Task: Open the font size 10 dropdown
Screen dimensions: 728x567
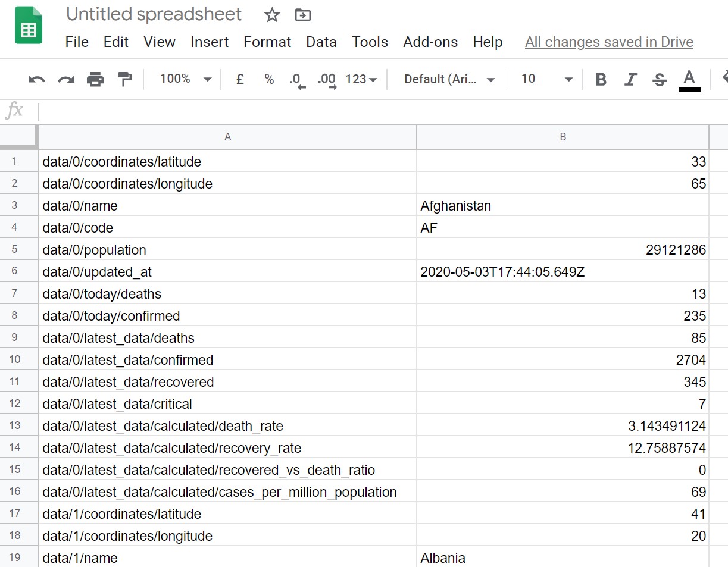Action: pos(546,79)
